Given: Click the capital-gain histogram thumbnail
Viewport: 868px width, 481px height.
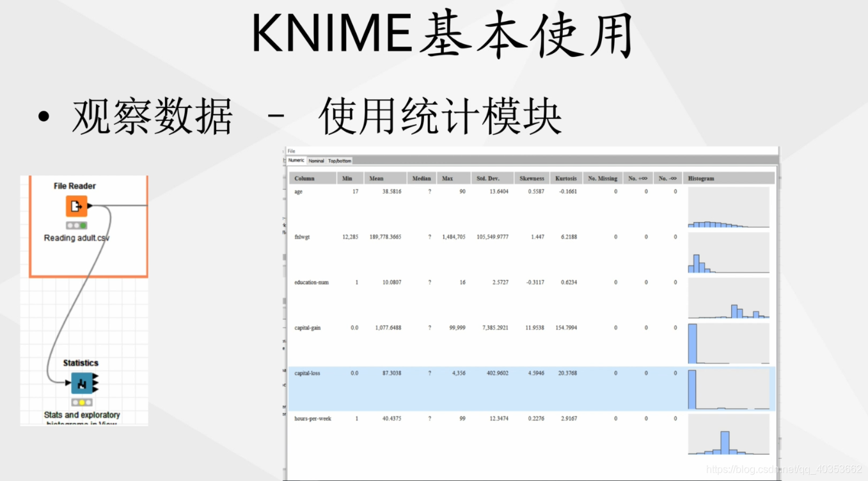Looking at the screenshot, I should coord(729,343).
